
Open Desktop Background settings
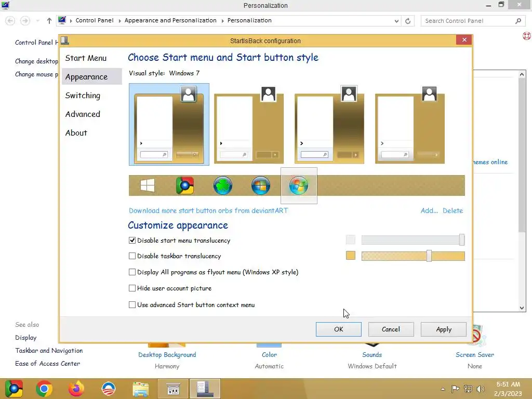tap(167, 354)
